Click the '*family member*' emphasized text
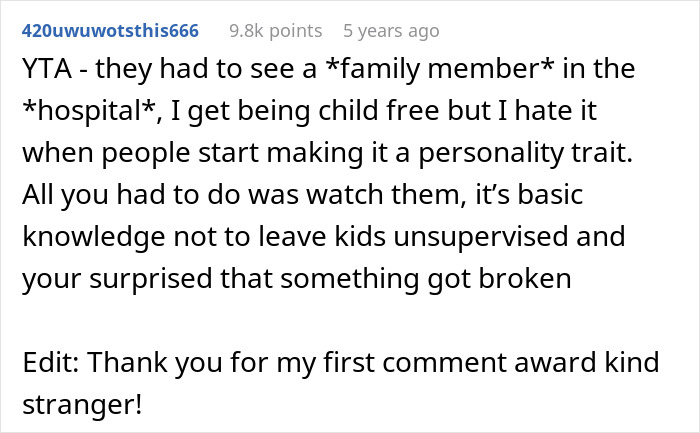Viewport: 700px width, 433px height. 468,70
